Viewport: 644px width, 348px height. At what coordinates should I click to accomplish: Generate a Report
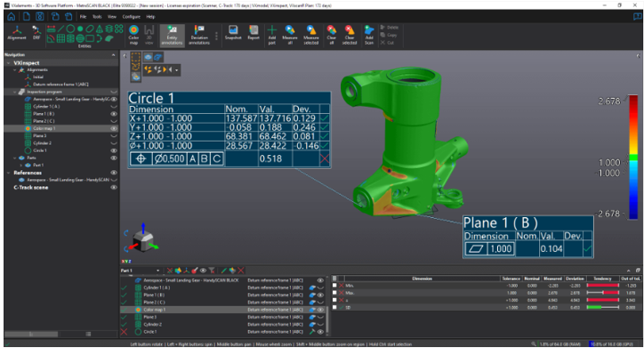pos(254,33)
